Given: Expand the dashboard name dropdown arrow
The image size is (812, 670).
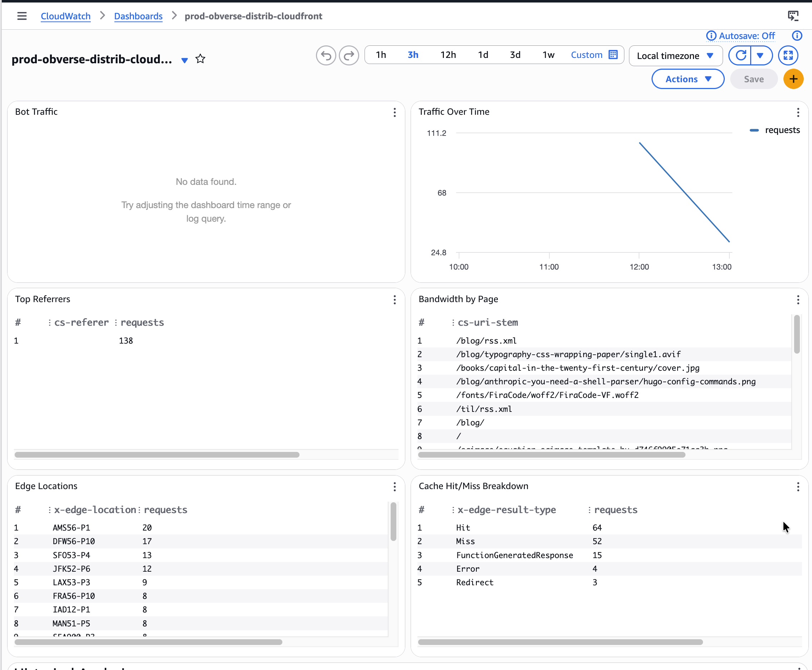Looking at the screenshot, I should coord(184,60).
